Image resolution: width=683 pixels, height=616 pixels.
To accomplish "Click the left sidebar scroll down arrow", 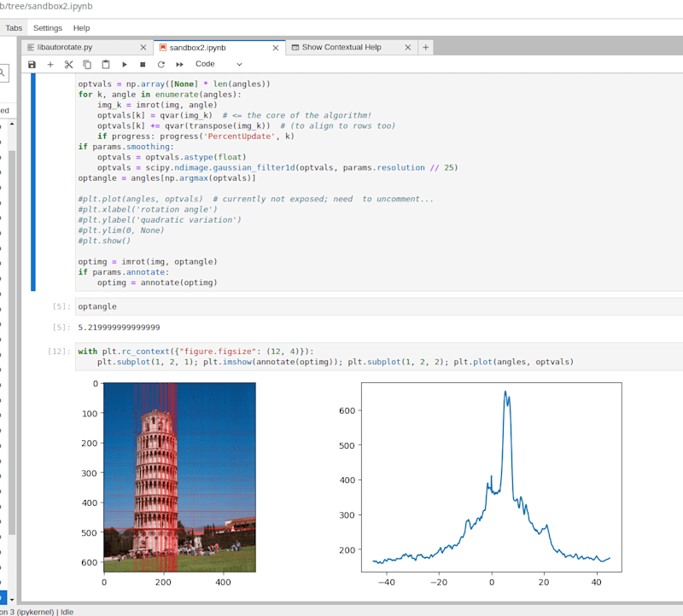I will coord(12,600).
